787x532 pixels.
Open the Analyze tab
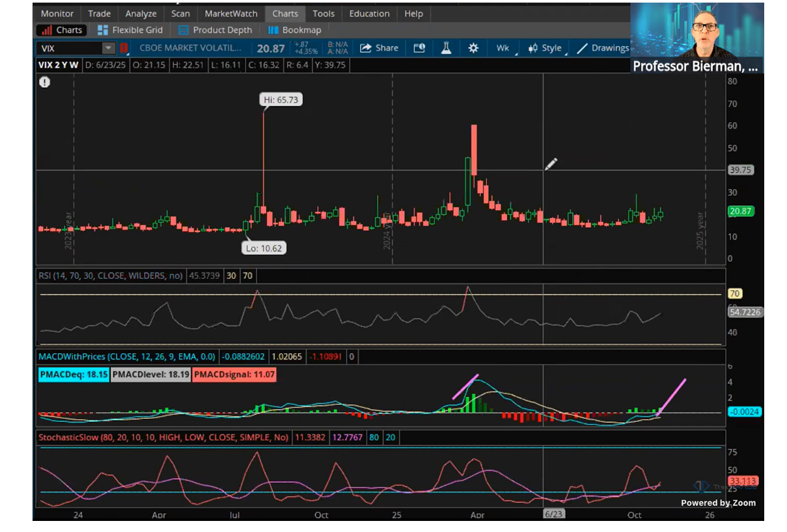[x=141, y=14]
